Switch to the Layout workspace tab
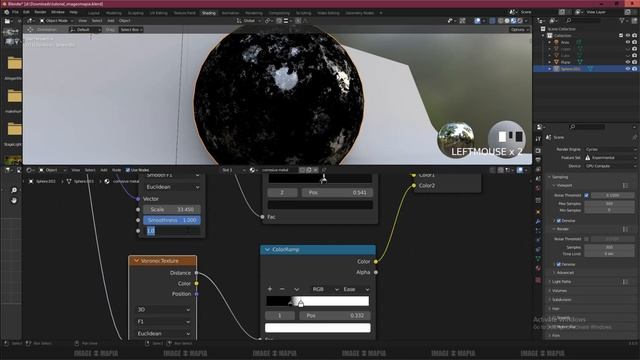The height and width of the screenshot is (360, 640). click(93, 13)
